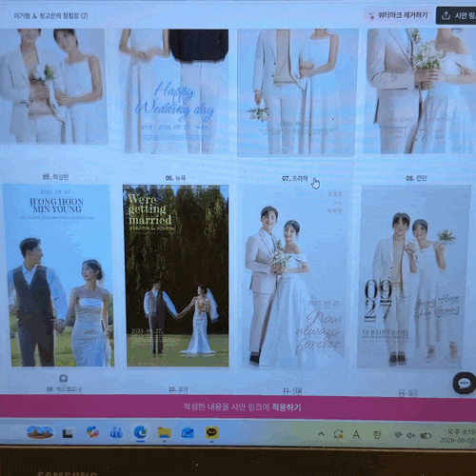Toggle the Korean 한 input mode indicator
This screenshot has width=476, height=476.
click(377, 434)
